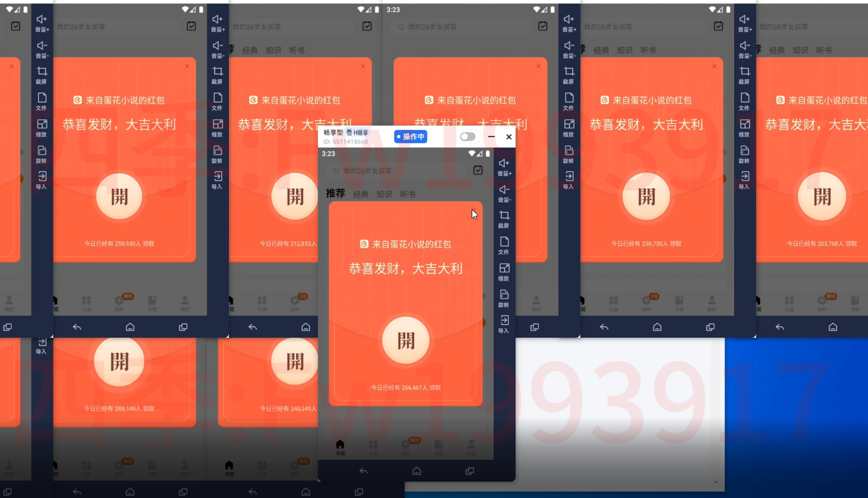Tap the 书城 home icon in the front window
This screenshot has height=498, width=868.
[340, 448]
